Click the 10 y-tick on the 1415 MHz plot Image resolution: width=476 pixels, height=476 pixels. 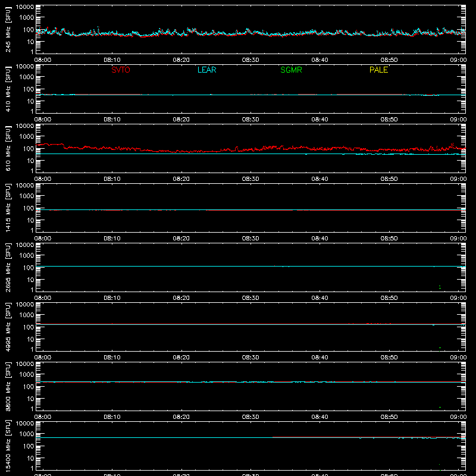pos(31,220)
